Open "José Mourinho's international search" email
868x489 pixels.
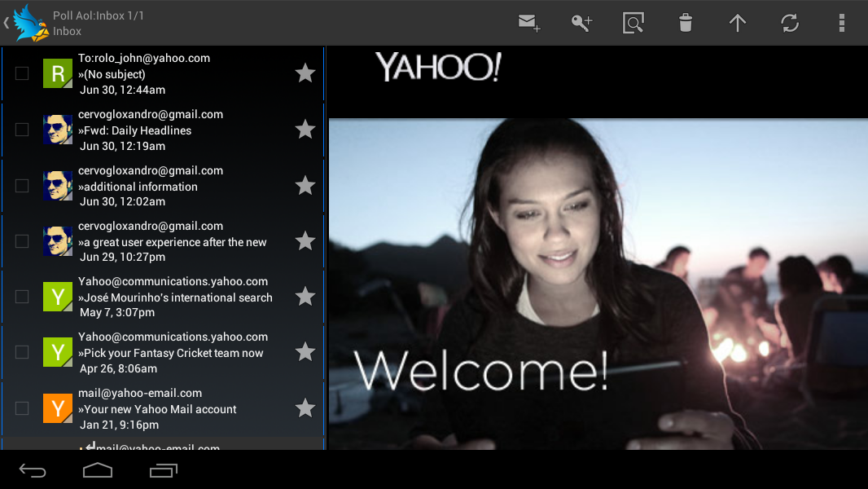[x=163, y=297]
